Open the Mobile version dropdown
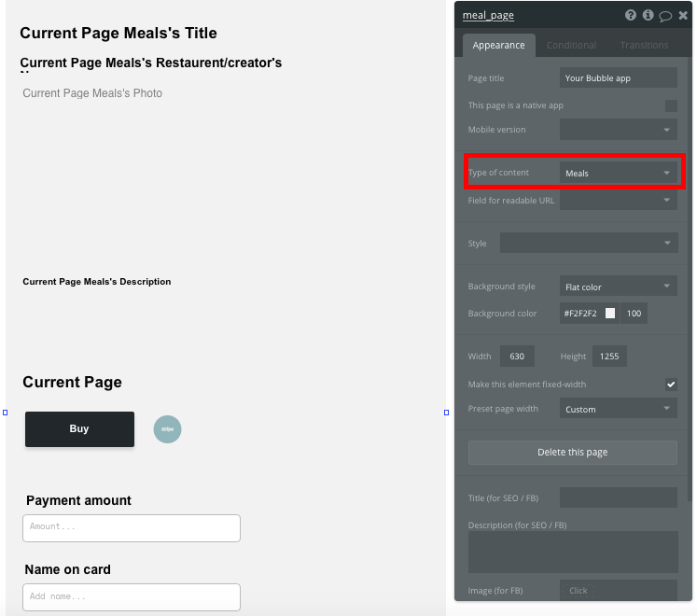The height and width of the screenshot is (616, 697). pos(619,130)
